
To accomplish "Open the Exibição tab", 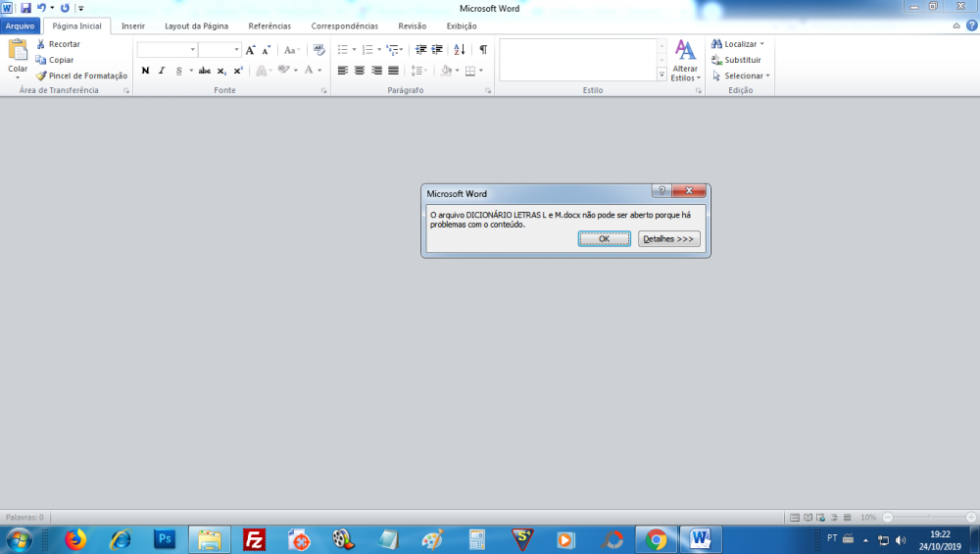I will coord(462,25).
